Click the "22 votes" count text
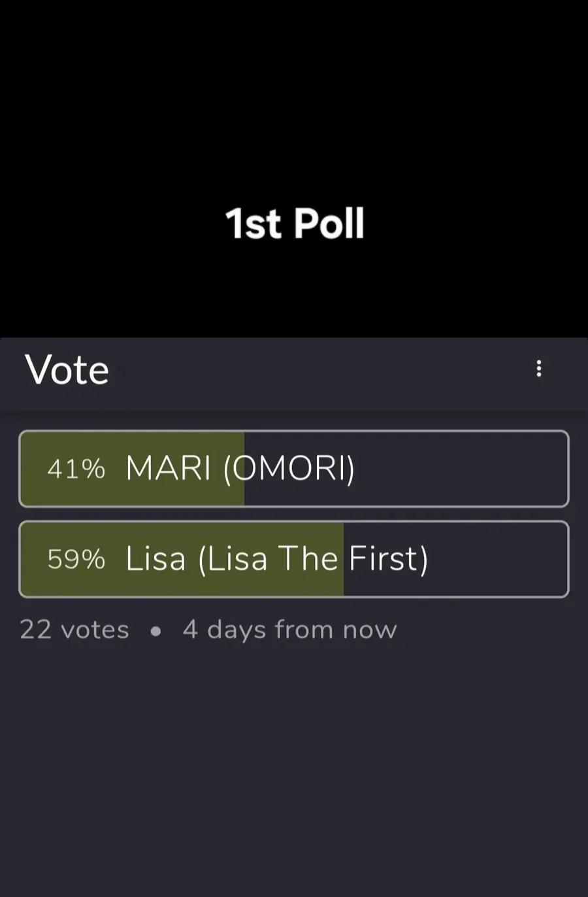 coord(74,630)
